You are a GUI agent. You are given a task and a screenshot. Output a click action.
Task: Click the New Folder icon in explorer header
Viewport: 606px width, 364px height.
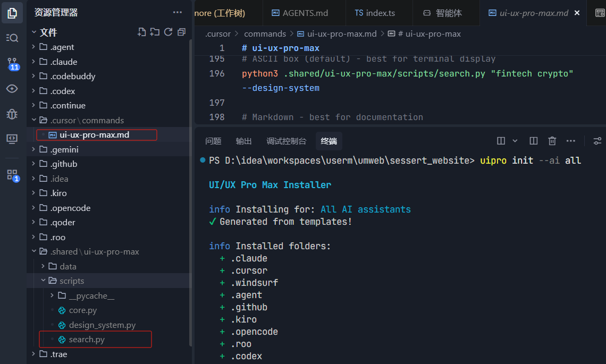[155, 32]
